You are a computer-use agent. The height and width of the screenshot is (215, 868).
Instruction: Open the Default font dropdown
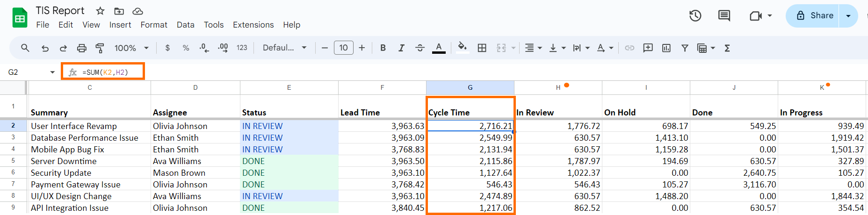point(284,48)
